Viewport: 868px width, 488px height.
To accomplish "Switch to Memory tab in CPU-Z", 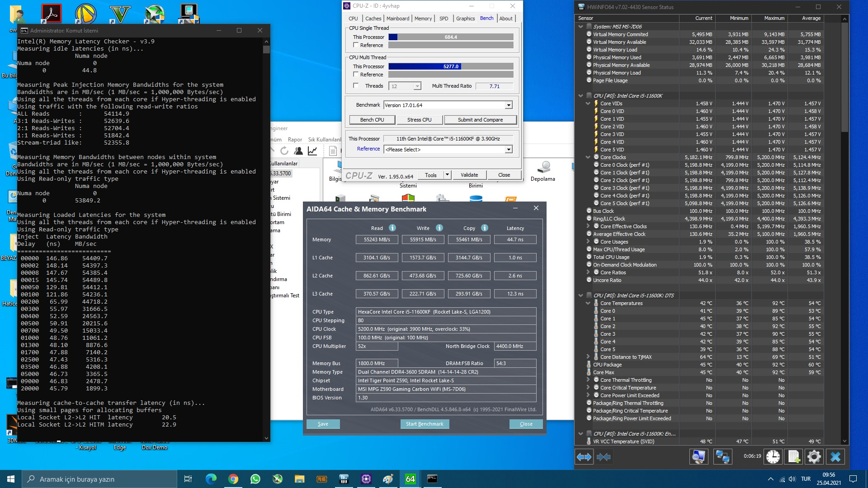I will click(423, 19).
